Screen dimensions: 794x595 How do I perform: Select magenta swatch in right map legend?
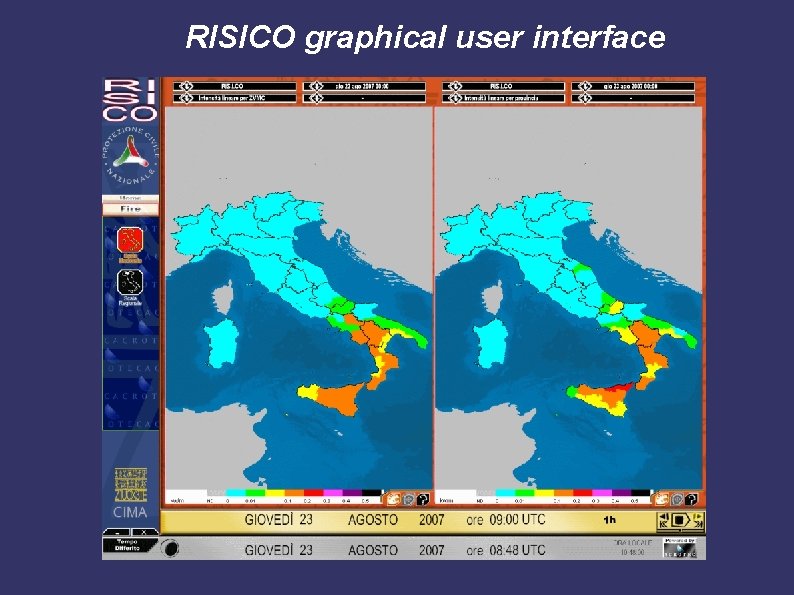(x=602, y=492)
